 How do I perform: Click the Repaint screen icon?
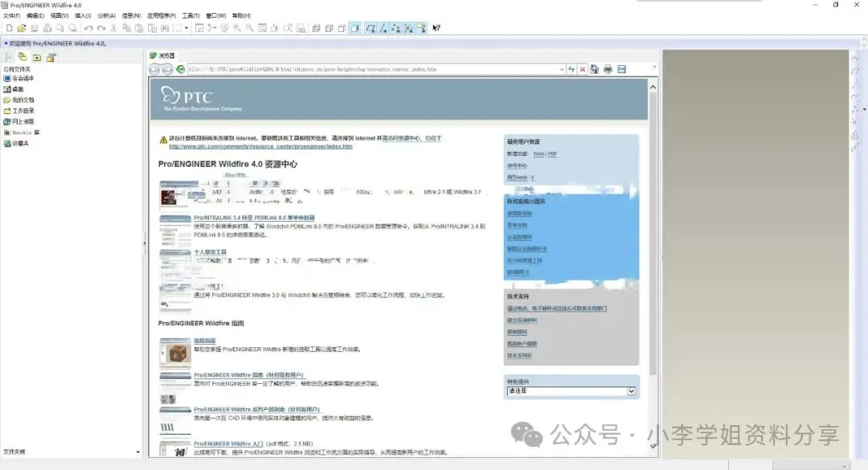(199, 27)
